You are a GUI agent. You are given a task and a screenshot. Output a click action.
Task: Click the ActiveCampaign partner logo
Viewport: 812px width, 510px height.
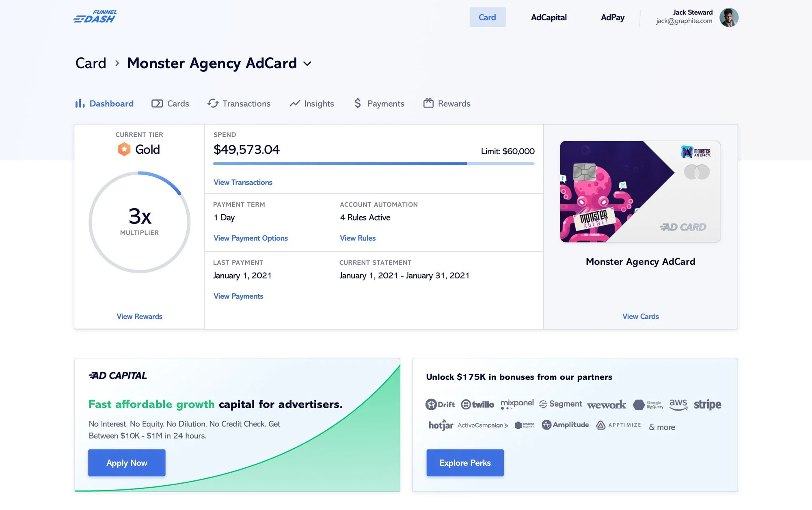(483, 425)
